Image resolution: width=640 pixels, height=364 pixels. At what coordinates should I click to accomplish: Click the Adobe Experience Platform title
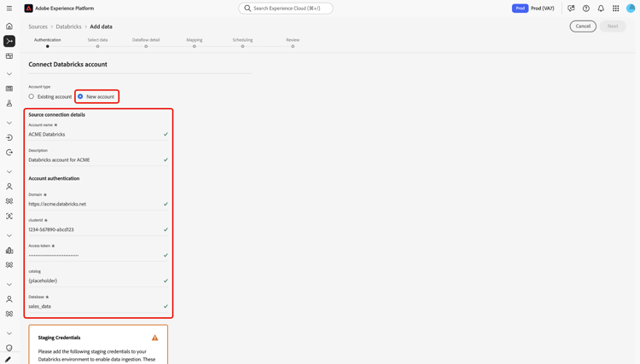click(x=65, y=9)
